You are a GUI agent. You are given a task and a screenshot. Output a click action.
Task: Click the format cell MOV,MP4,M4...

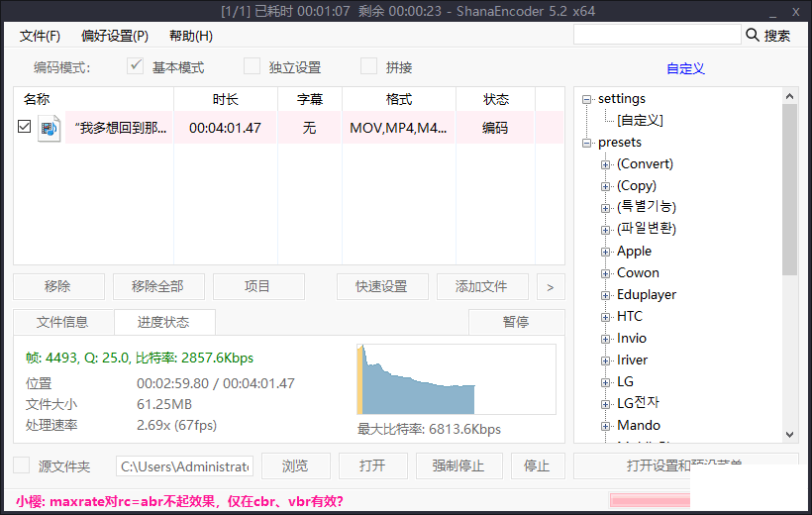click(x=398, y=128)
